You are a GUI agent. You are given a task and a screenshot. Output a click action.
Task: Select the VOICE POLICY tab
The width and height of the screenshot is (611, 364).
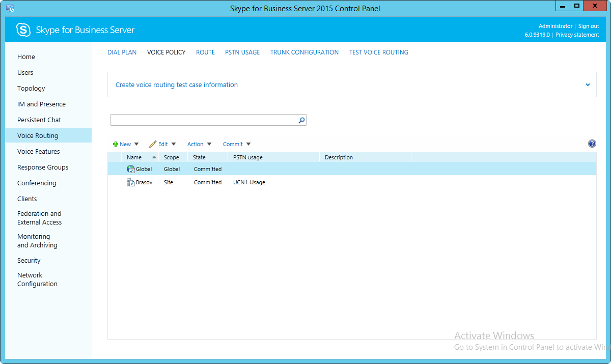click(166, 52)
